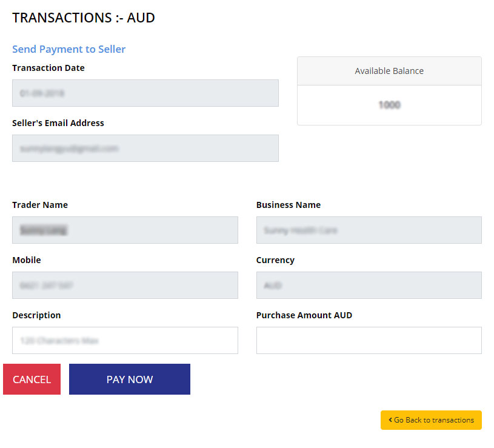Click the TRANSACTIONS :- AUD page title
This screenshot has width=494, height=448.
click(84, 18)
